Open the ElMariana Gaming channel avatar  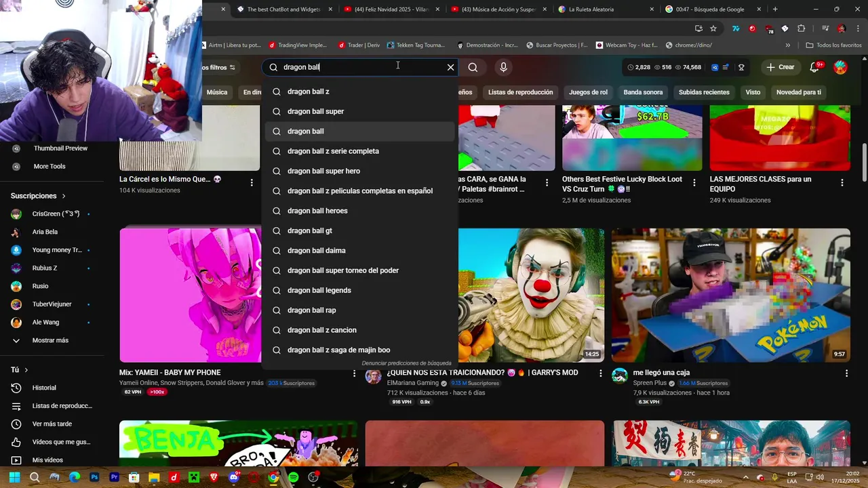(374, 376)
